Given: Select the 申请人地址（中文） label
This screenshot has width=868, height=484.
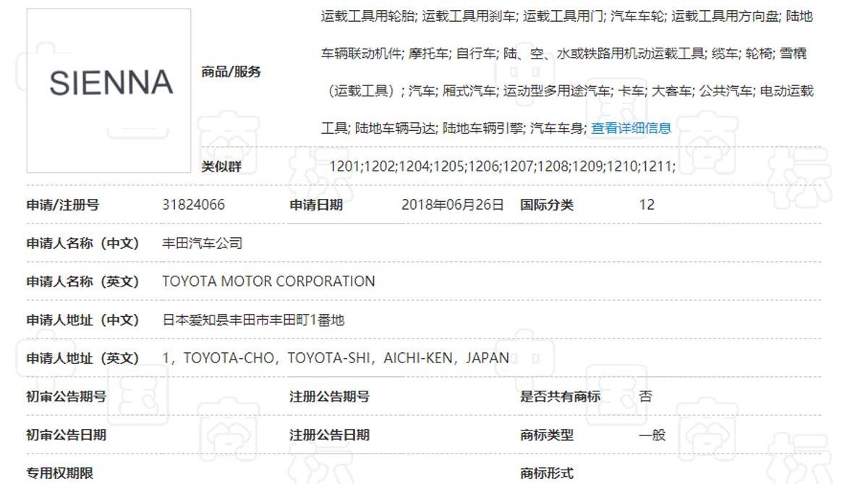Looking at the screenshot, I should [x=82, y=320].
